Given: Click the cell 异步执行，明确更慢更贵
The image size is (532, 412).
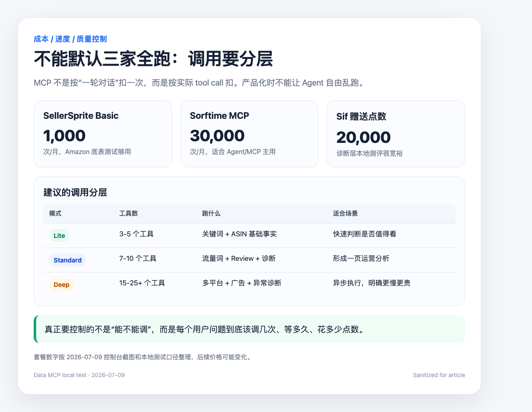Looking at the screenshot, I should point(372,283).
